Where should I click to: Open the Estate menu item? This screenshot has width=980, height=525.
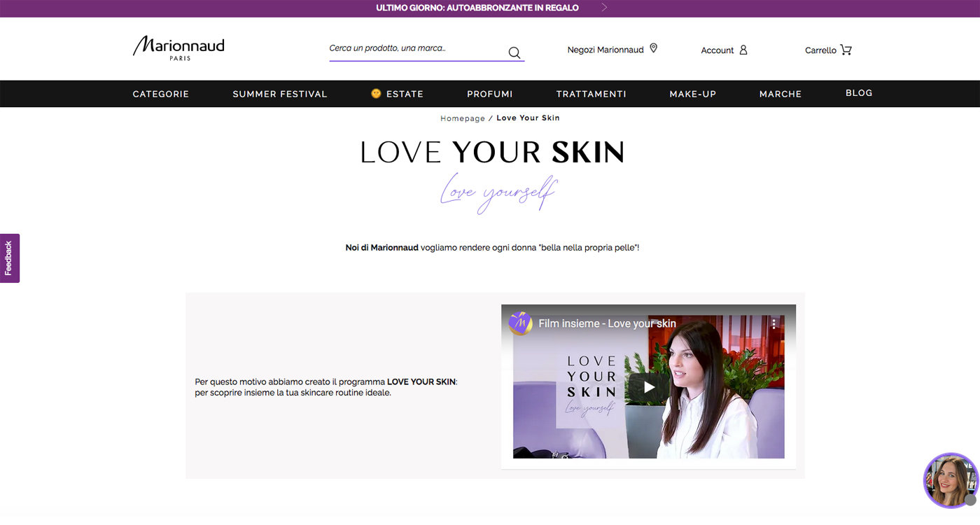(x=405, y=94)
